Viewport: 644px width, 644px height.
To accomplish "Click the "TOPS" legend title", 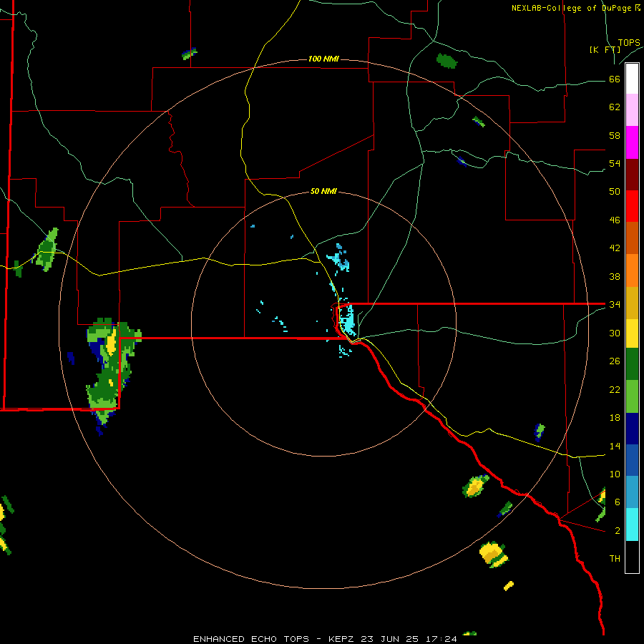I will click(x=629, y=42).
